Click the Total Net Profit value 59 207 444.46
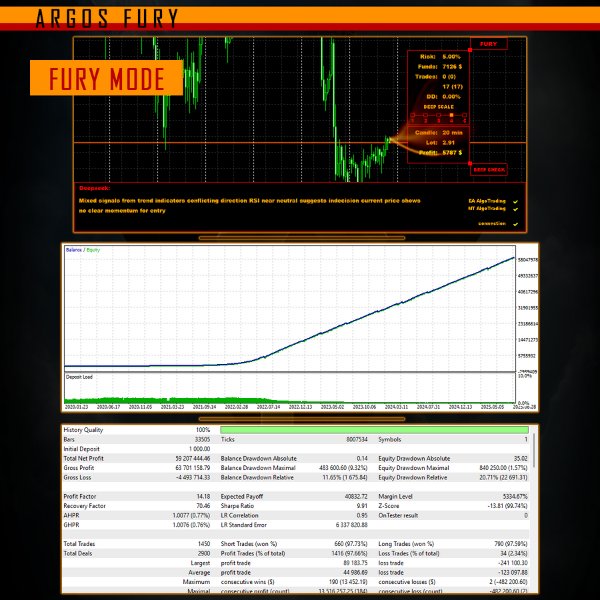Image resolution: width=600 pixels, height=600 pixels. 193,458
